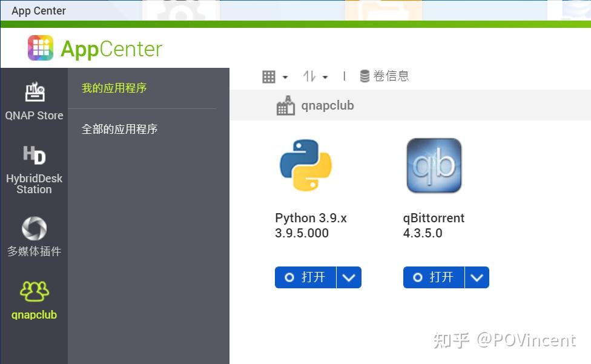Switch to 全部的应用程序 list

[119, 129]
